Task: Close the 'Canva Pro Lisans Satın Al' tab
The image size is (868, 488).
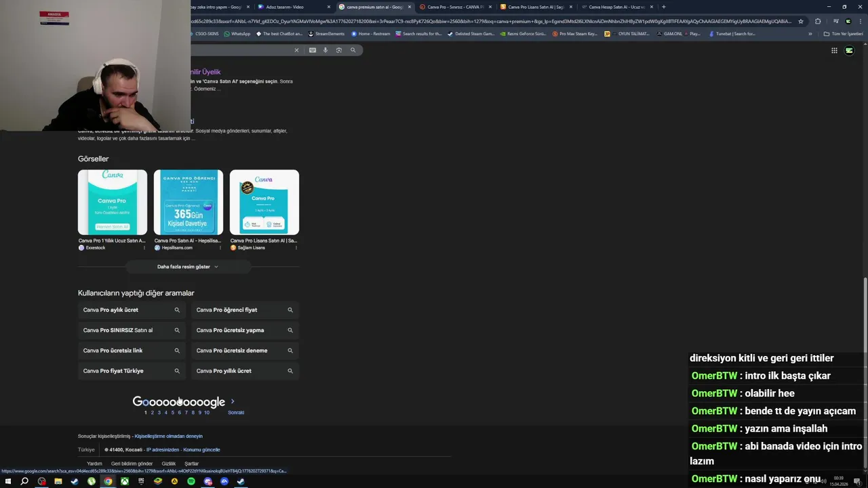Action: point(571,7)
